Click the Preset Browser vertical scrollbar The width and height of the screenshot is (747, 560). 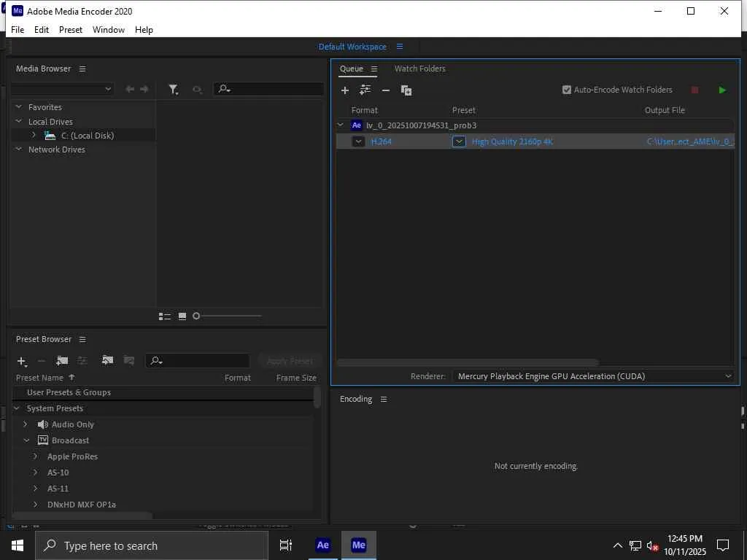317,397
